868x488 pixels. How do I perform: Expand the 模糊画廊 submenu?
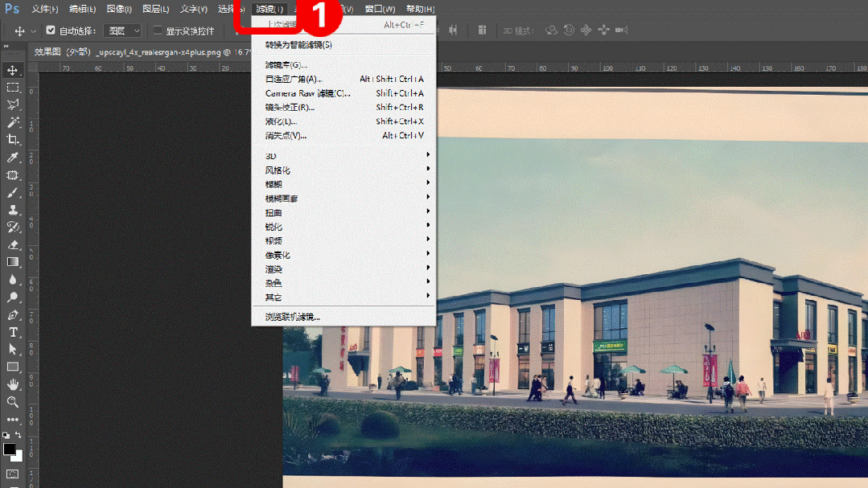click(343, 198)
